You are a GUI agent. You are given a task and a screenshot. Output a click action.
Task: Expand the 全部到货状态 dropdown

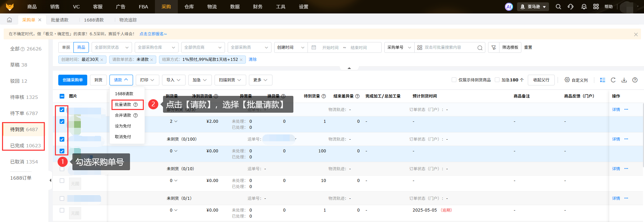click(111, 47)
